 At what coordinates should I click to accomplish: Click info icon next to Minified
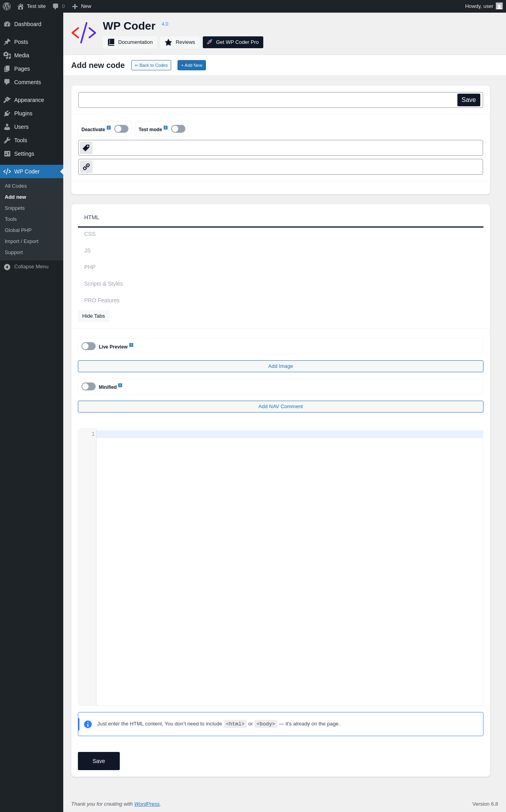coord(120,385)
